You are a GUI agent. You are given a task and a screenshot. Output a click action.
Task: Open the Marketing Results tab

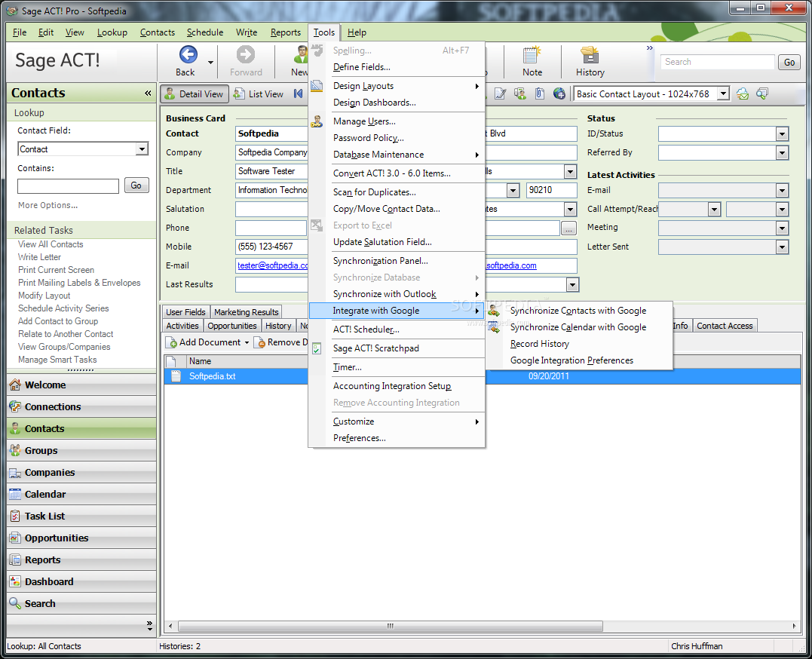point(246,312)
